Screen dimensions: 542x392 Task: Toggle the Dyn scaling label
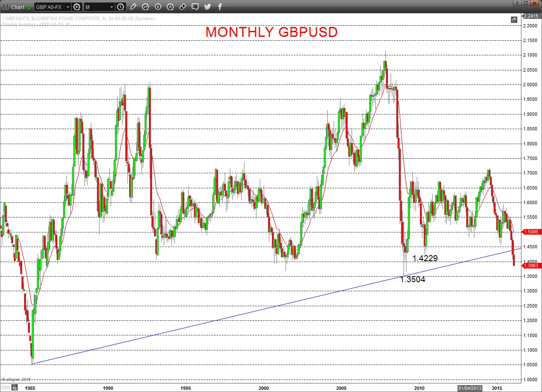point(5,388)
